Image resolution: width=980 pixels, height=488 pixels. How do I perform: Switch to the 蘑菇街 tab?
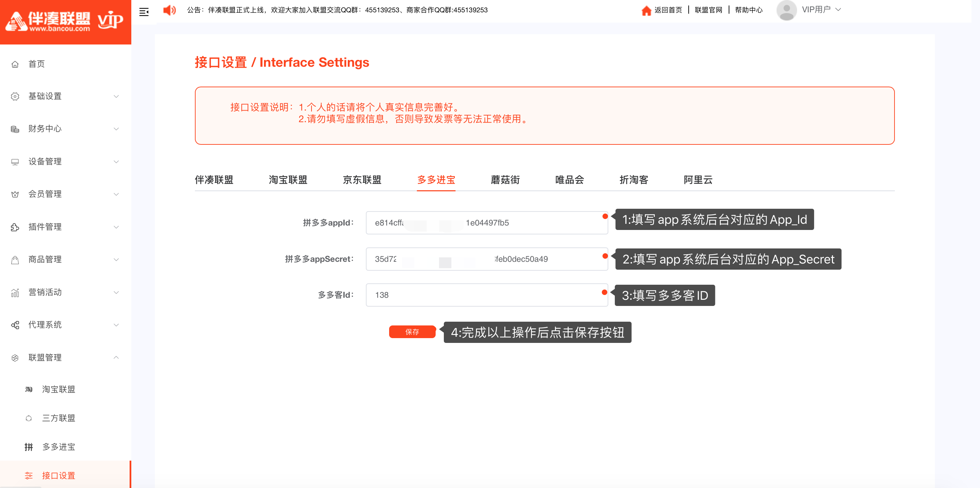(505, 180)
